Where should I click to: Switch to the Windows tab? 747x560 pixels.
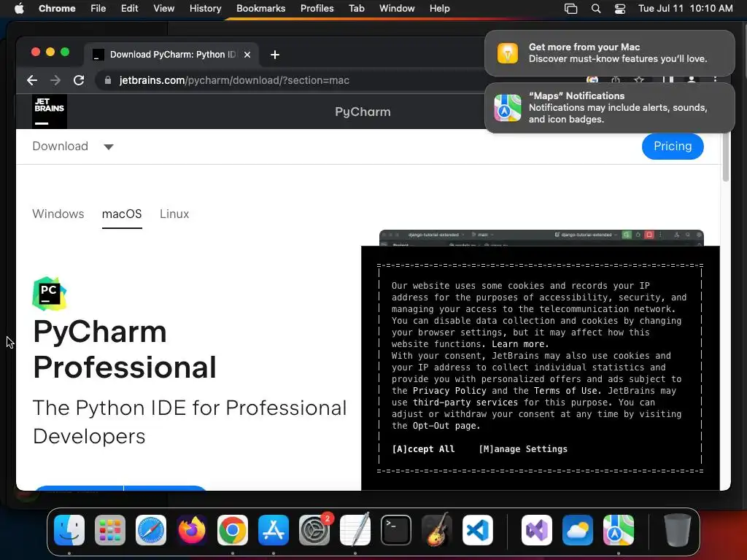click(x=58, y=214)
